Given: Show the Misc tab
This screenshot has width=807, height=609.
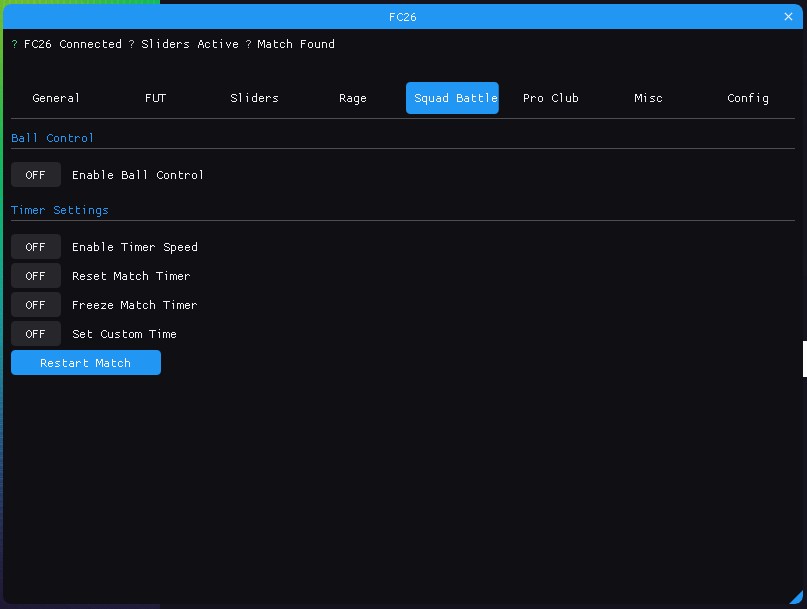Looking at the screenshot, I should [648, 98].
